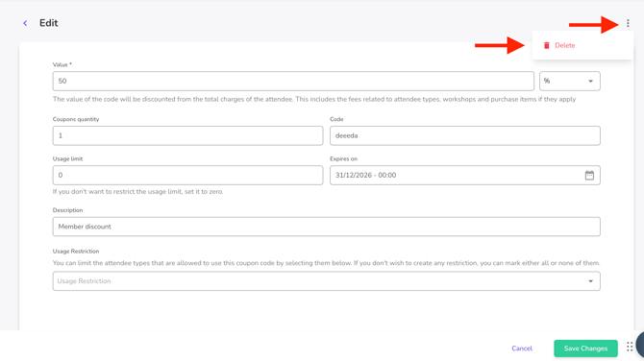This screenshot has width=644, height=361.
Task: Click the Description field with Member discount
Action: pyautogui.click(x=327, y=227)
